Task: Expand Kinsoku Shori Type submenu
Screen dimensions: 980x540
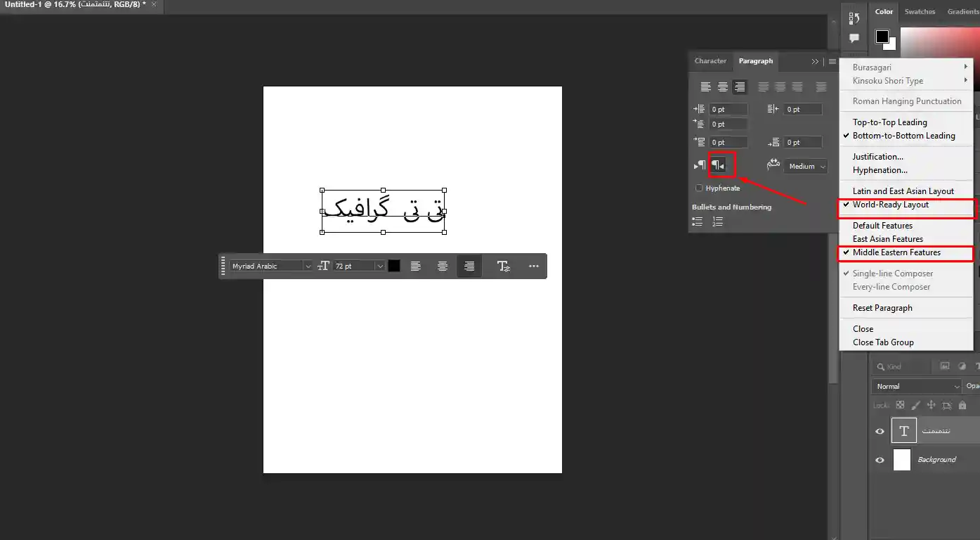Action: [x=907, y=81]
